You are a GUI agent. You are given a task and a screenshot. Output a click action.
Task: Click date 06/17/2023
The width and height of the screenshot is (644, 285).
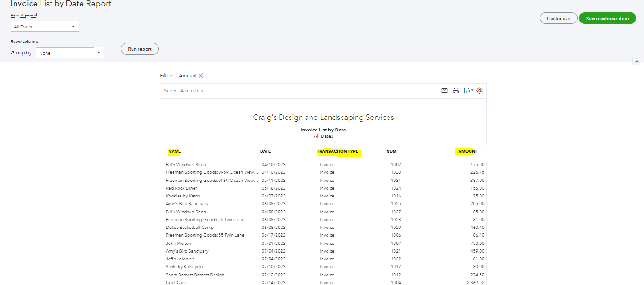point(273,235)
